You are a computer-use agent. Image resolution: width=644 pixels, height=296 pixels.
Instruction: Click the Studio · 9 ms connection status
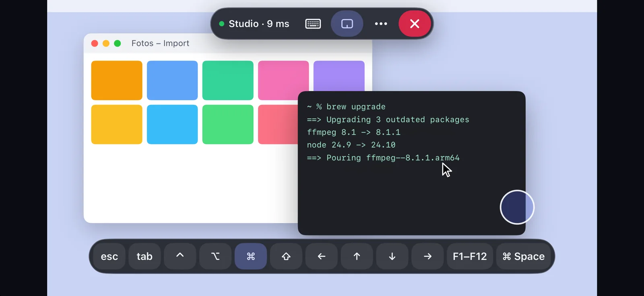click(x=254, y=24)
